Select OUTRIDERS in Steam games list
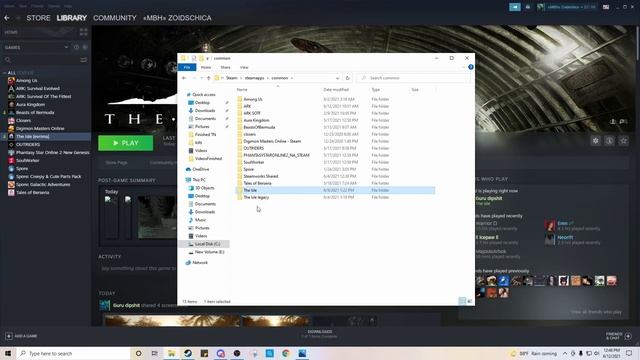The image size is (640, 360). pyautogui.click(x=28, y=144)
